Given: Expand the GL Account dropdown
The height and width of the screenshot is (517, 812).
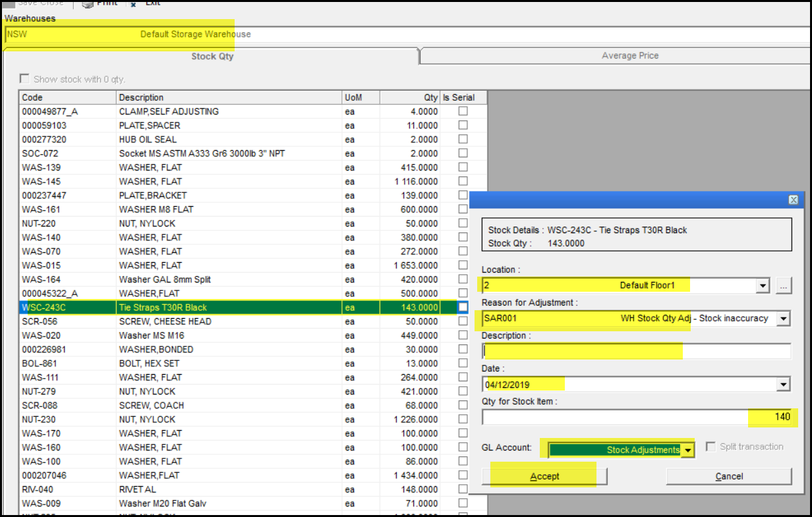Looking at the screenshot, I should click(x=688, y=450).
